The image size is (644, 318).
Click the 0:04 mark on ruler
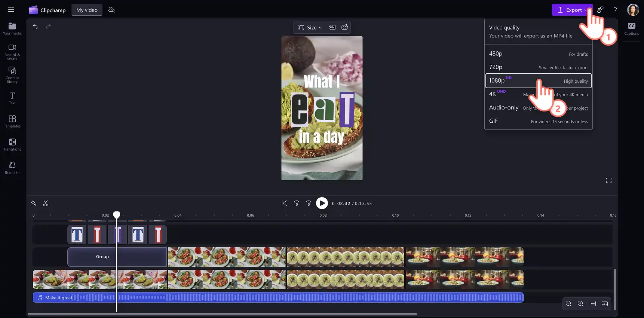click(x=178, y=215)
